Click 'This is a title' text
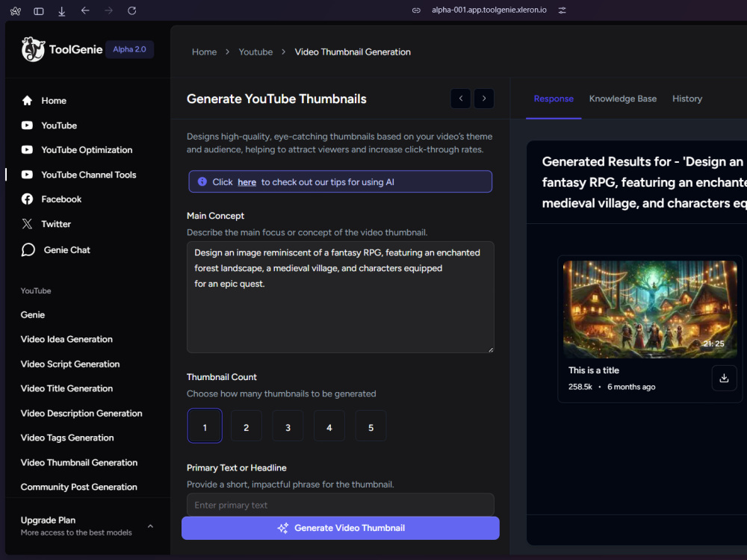The image size is (747, 560). coord(594,370)
